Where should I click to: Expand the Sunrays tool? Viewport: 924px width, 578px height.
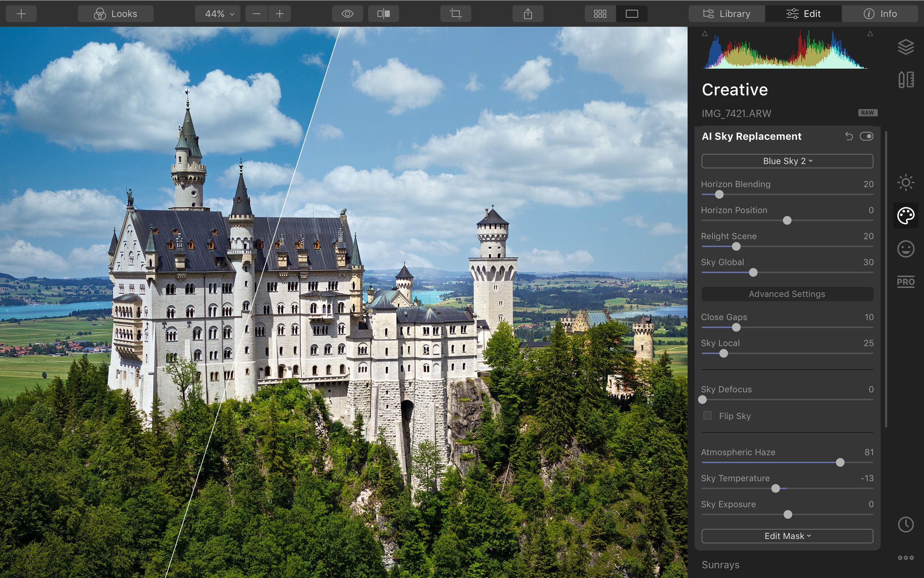(x=720, y=565)
